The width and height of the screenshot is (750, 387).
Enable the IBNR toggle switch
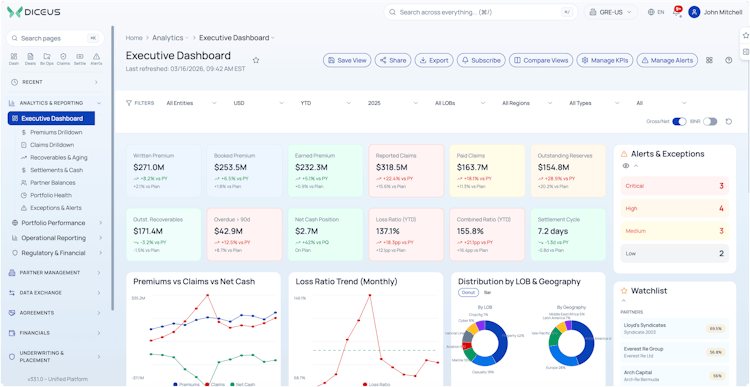[x=710, y=122]
